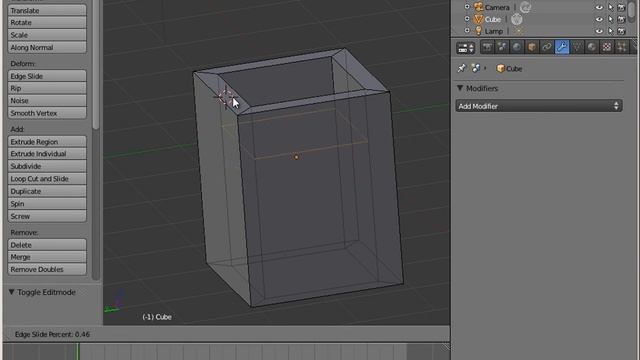Click the Lamp bulb icon in outliner
Image resolution: width=640 pixels, height=360 pixels.
coord(478,31)
